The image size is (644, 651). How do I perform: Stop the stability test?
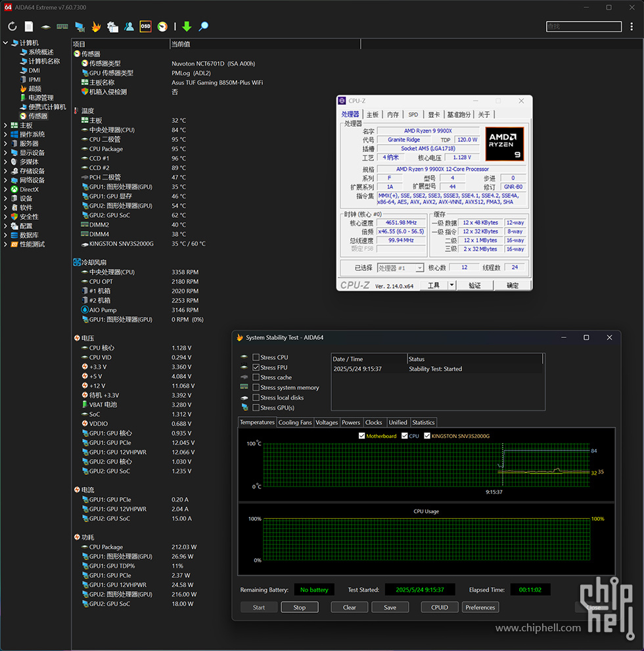click(300, 607)
